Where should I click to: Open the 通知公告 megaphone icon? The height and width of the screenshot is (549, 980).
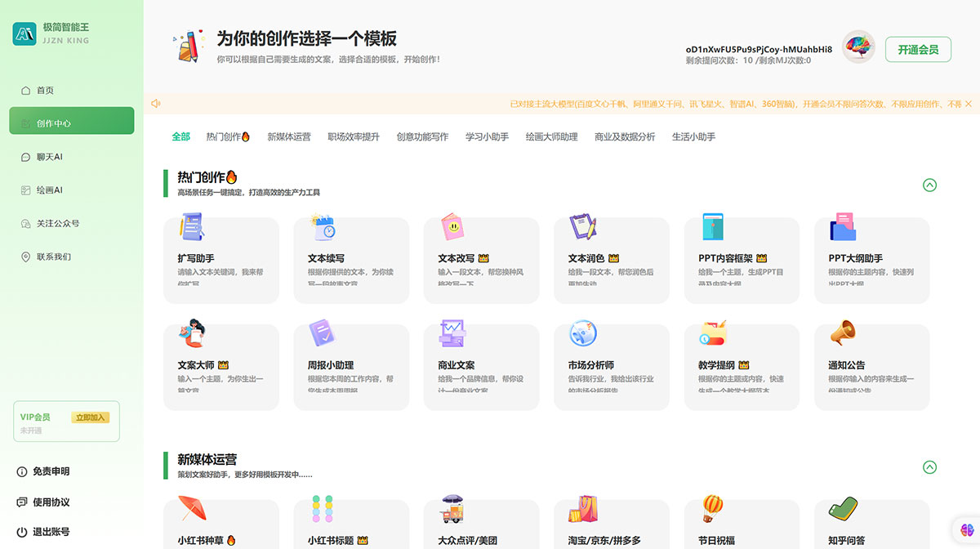click(841, 333)
